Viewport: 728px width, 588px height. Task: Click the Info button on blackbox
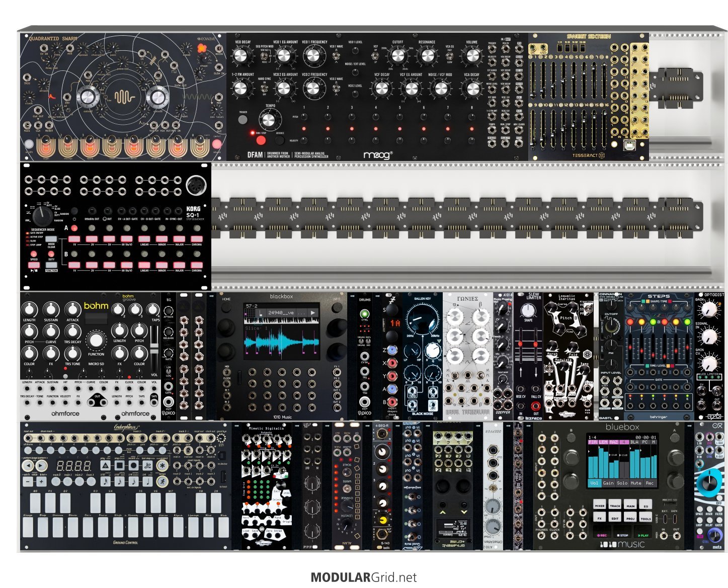(337, 306)
